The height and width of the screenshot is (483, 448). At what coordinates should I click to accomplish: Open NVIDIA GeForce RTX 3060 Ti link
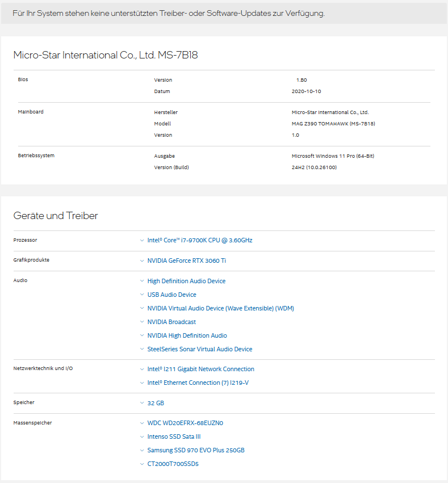pos(186,261)
